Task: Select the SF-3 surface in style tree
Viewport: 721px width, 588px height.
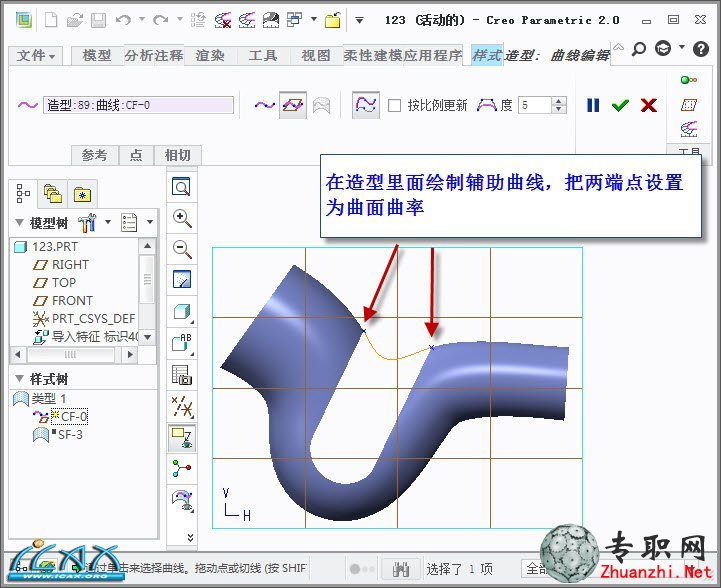Action: (x=58, y=434)
